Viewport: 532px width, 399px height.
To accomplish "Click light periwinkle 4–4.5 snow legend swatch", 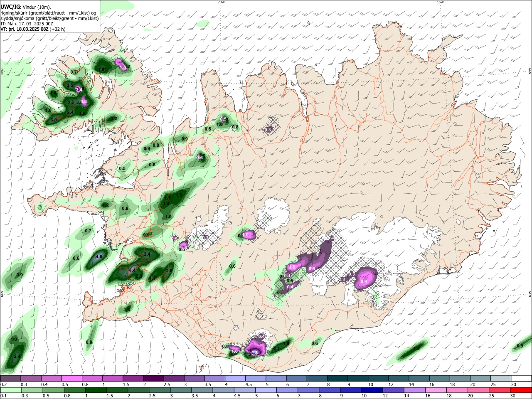I will coord(235,378).
